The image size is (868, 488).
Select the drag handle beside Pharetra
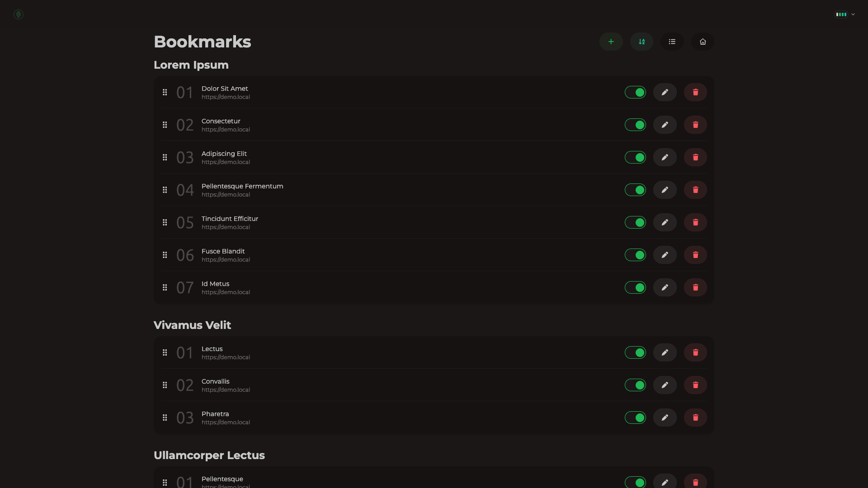(165, 418)
